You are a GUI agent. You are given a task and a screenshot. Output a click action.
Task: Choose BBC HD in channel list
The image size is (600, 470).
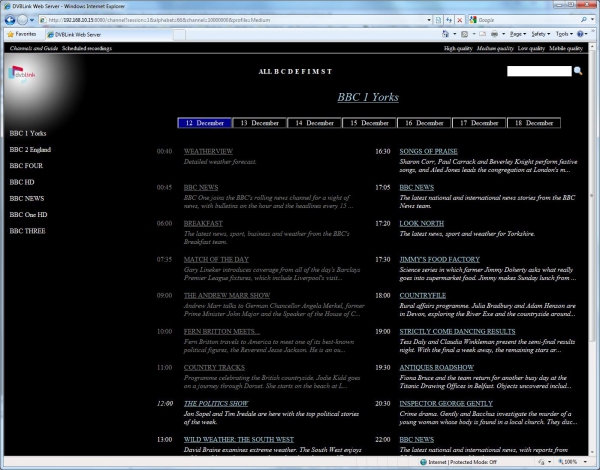(22, 182)
